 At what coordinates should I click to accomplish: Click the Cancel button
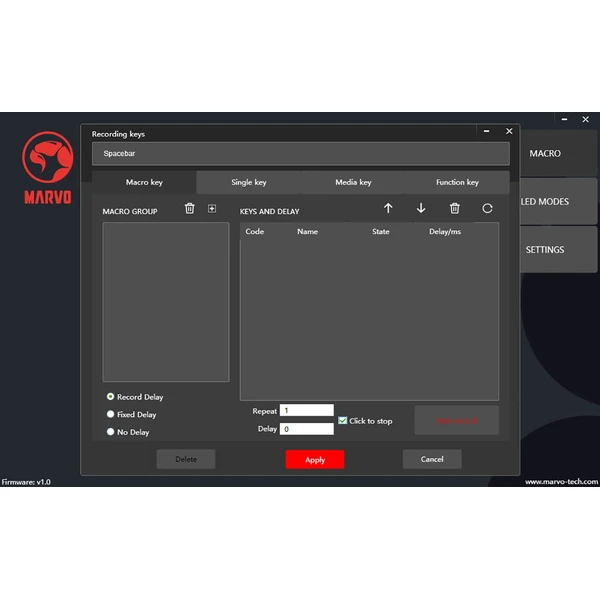(x=432, y=459)
